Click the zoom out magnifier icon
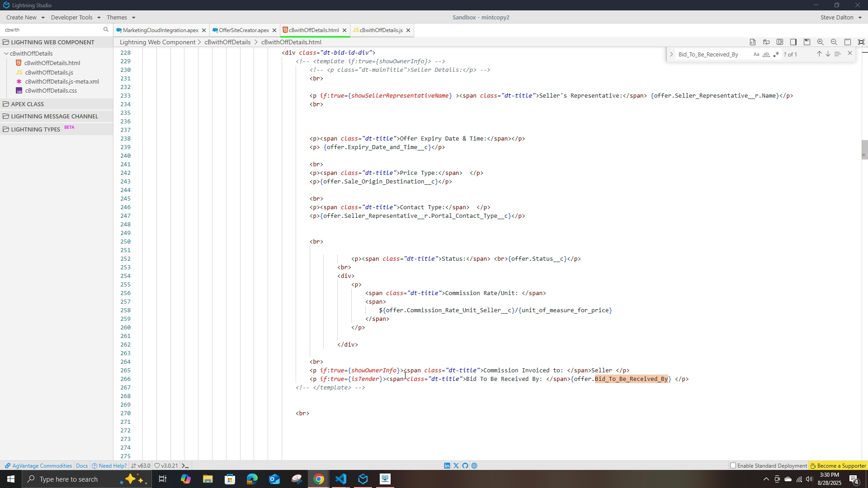The width and height of the screenshot is (868, 488). pyautogui.click(x=834, y=42)
